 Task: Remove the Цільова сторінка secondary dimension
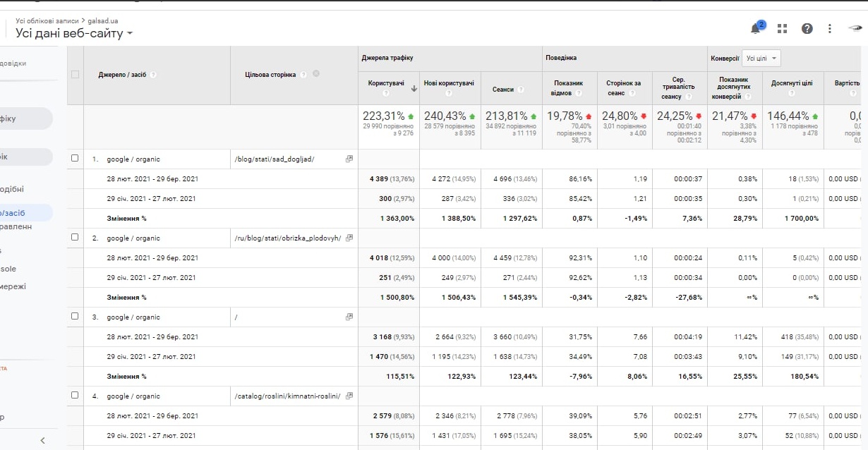(315, 74)
